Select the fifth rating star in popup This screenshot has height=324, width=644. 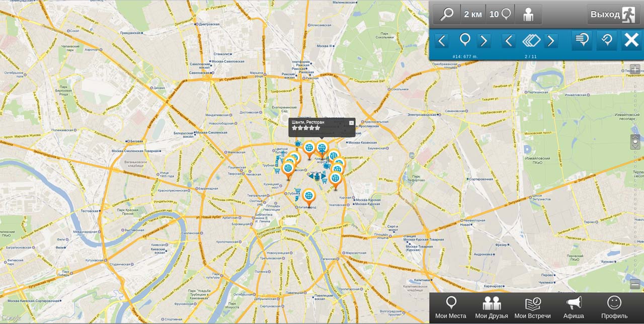pos(317,128)
